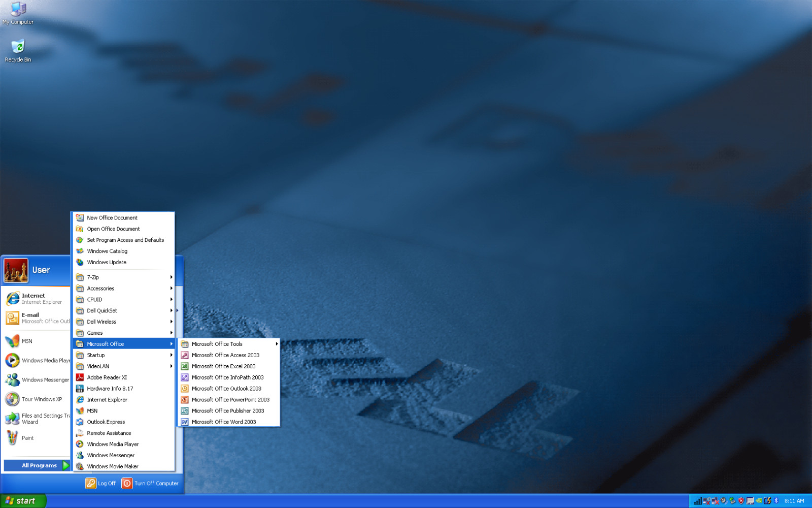The image size is (812, 508).
Task: Expand the CPUID program folder
Action: coord(124,300)
